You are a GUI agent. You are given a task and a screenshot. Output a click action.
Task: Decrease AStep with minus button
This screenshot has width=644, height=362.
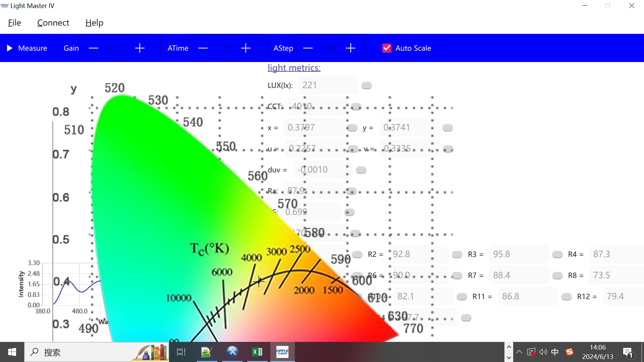pyautogui.click(x=308, y=48)
